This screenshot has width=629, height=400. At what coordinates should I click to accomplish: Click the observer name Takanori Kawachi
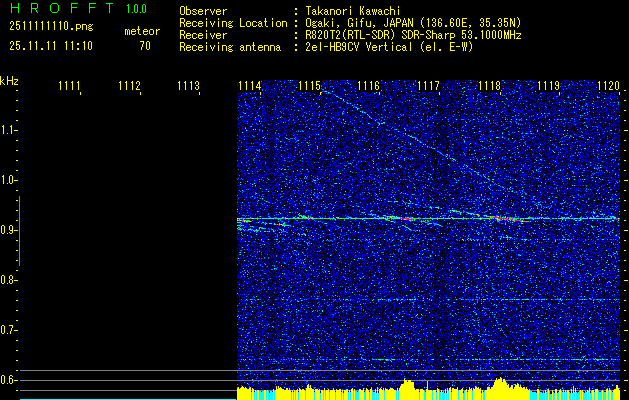click(x=353, y=10)
